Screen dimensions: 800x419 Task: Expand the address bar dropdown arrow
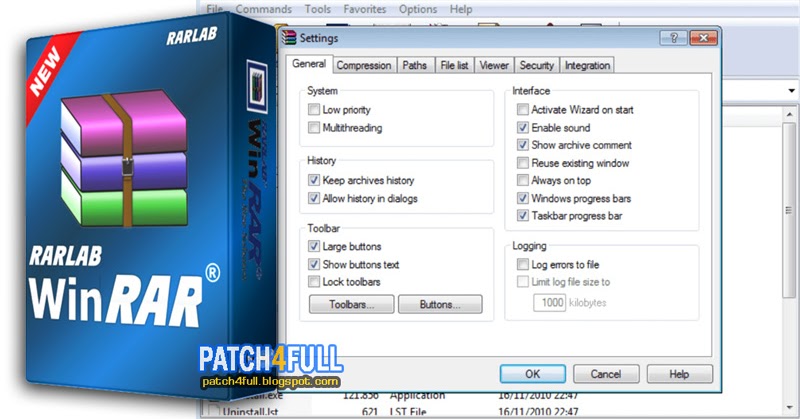791,91
